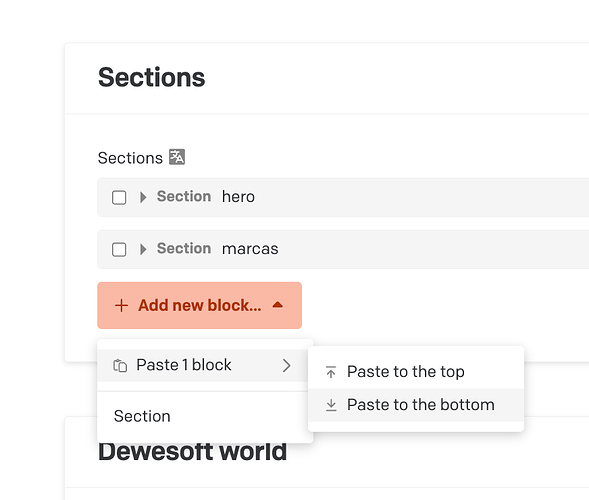This screenshot has width=589, height=500.
Task: Click the translation icon beside Sections label
Action: tap(177, 157)
